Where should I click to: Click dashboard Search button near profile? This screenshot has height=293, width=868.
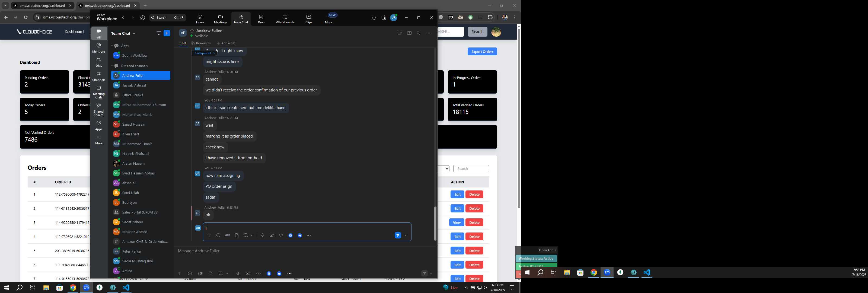(x=477, y=32)
